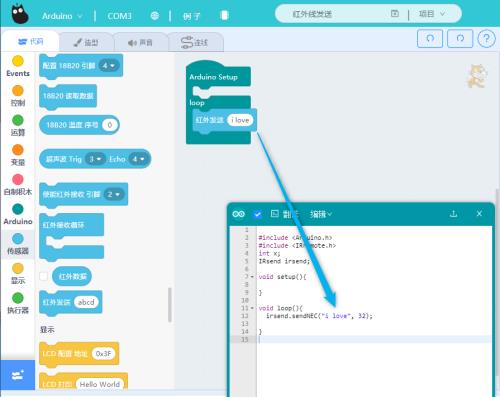Click the block palette vertical scrollbar
Screen dimensions: 500x397
point(170,305)
